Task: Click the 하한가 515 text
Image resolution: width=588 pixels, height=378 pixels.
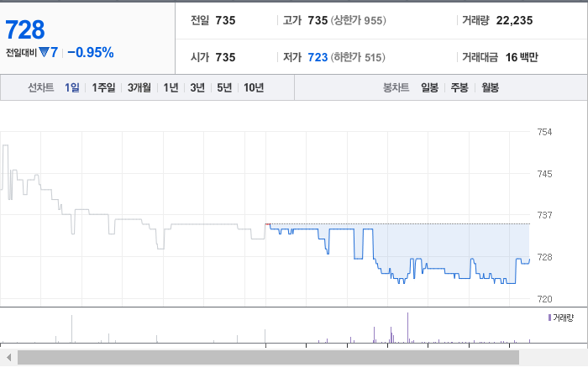Action: (358, 57)
